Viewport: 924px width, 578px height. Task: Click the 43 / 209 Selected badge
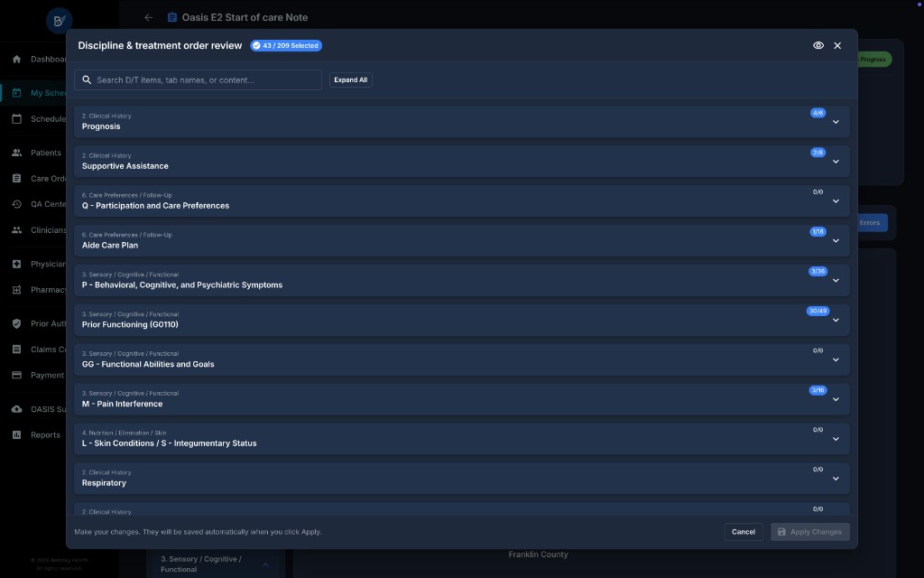pyautogui.click(x=286, y=45)
